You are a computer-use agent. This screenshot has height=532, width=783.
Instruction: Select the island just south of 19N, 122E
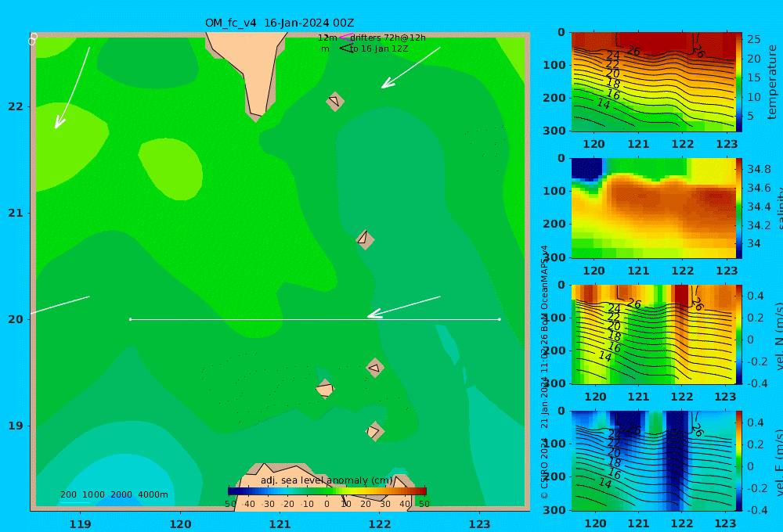[x=374, y=431]
